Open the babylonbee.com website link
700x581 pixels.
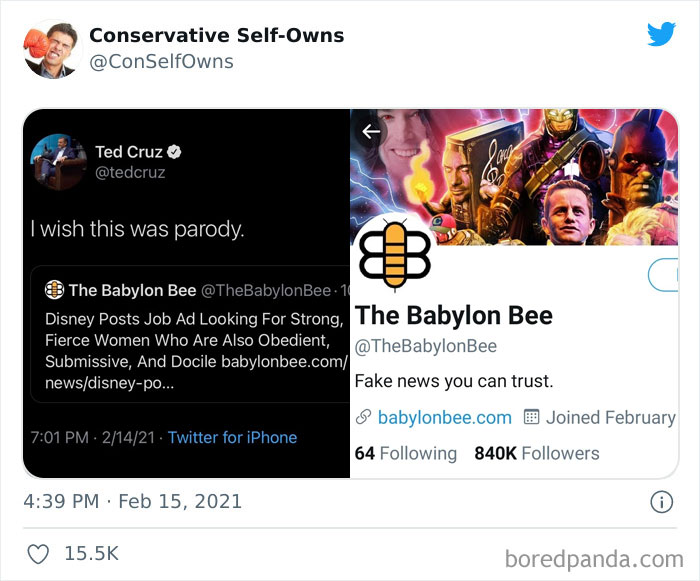coord(444,418)
